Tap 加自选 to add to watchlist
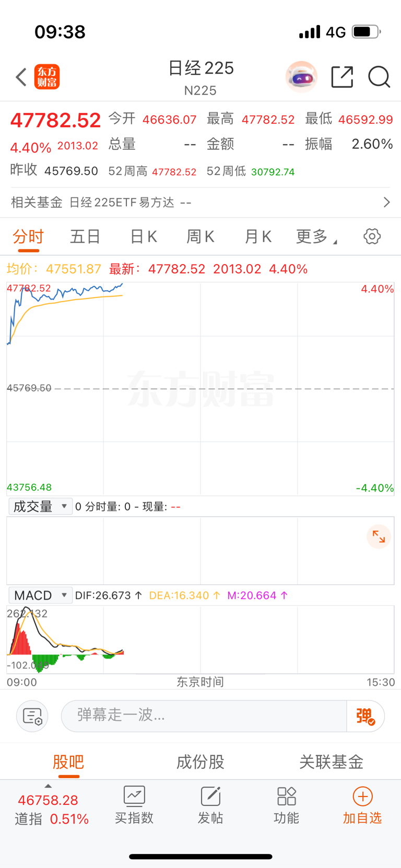The image size is (401, 868). click(362, 806)
